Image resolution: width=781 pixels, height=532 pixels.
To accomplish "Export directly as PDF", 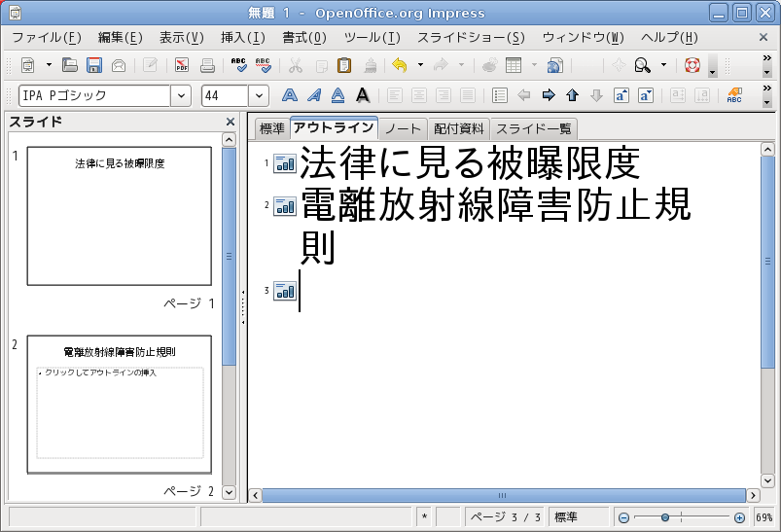I will point(182,65).
